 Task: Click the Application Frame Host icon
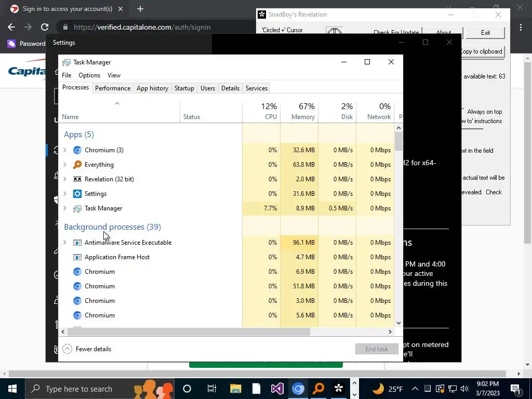(77, 257)
